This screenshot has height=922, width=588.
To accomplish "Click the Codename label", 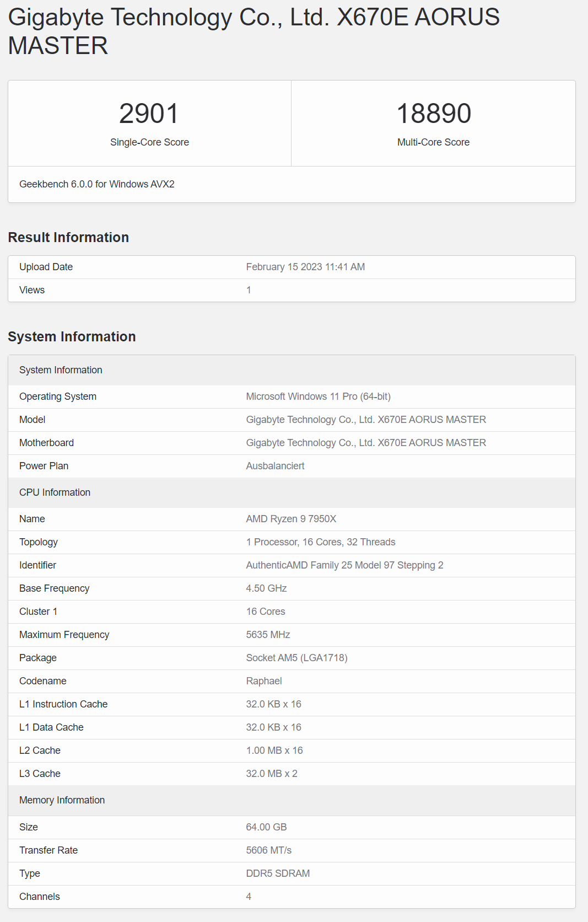I will pyautogui.click(x=43, y=681).
